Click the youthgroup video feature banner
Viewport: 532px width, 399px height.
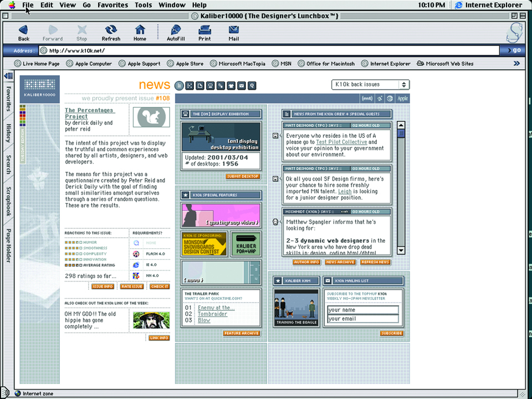(x=221, y=215)
